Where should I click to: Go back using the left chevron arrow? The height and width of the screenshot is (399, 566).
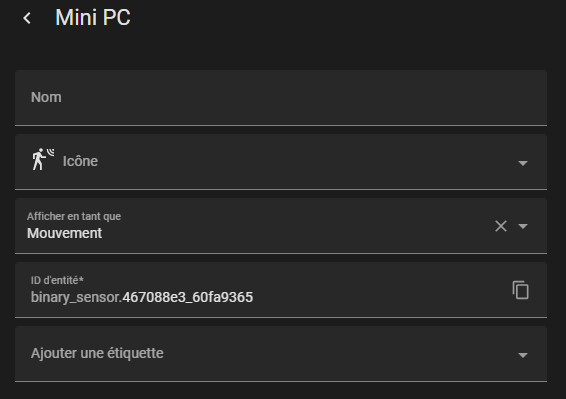(27, 18)
